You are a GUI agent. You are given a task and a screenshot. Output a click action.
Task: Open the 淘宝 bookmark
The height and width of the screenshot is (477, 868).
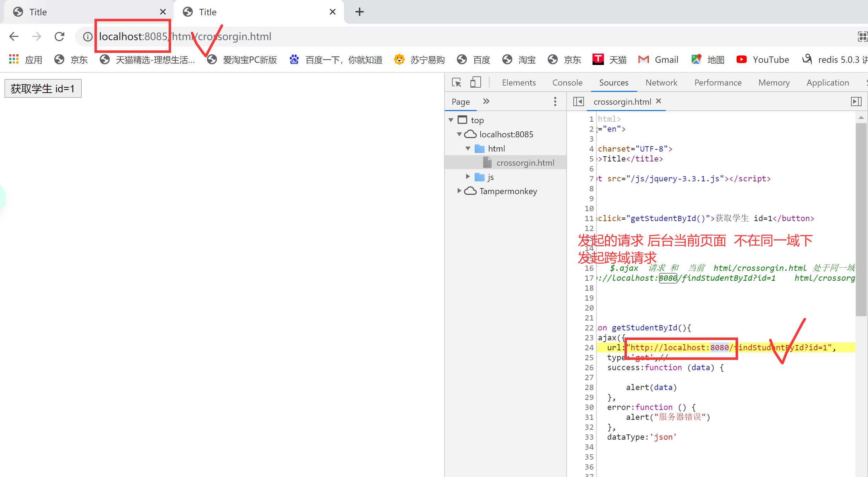coord(519,60)
